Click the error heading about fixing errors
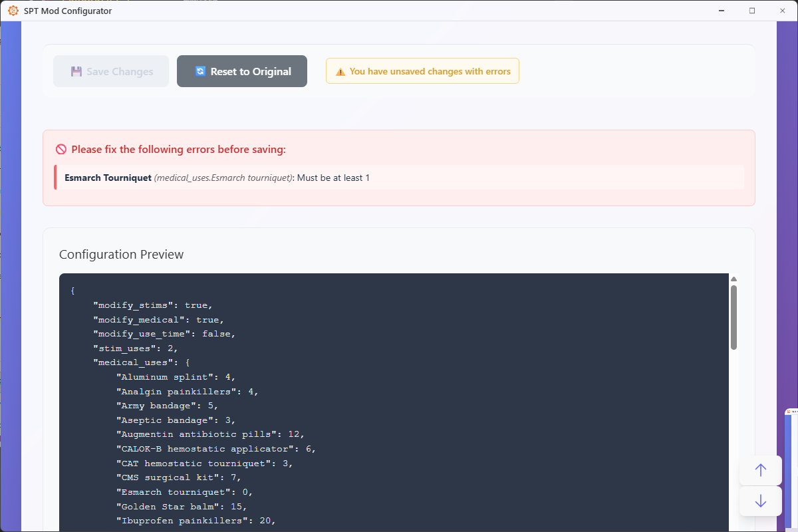Screen dimensions: 798x532 tap(178, 150)
